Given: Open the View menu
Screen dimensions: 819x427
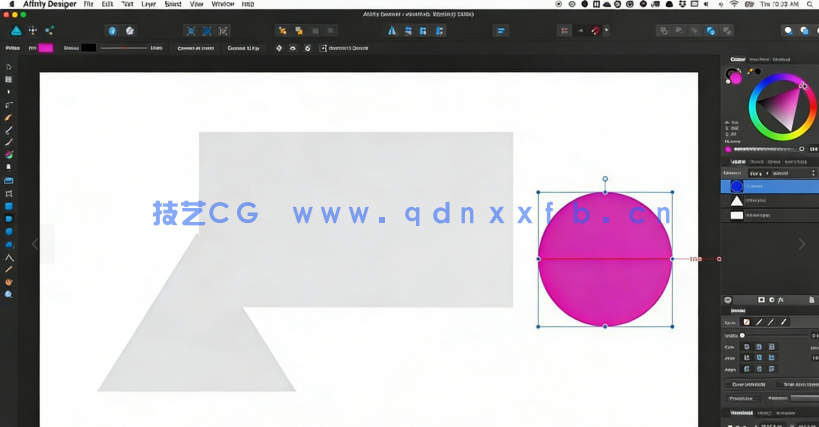Looking at the screenshot, I should click(x=196, y=4).
